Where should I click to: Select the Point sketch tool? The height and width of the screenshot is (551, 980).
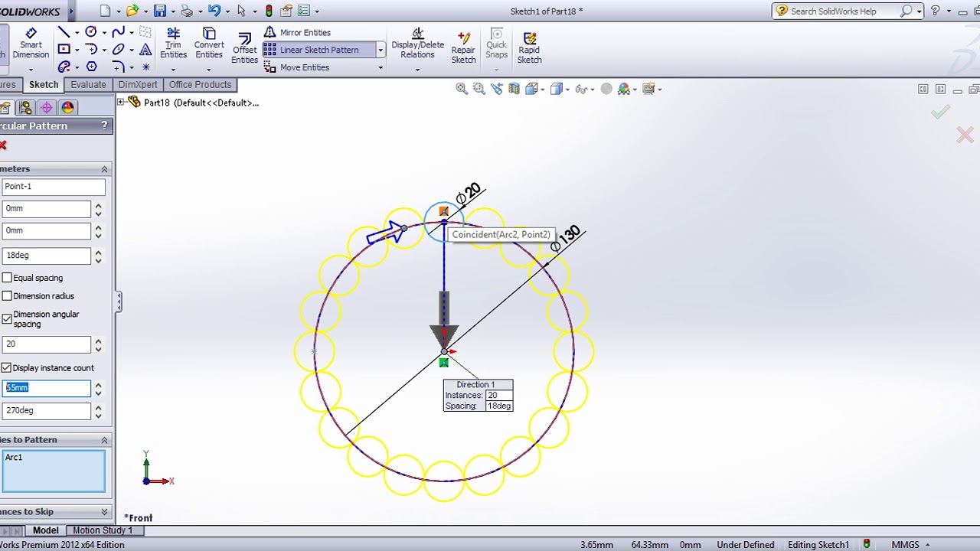[x=145, y=67]
